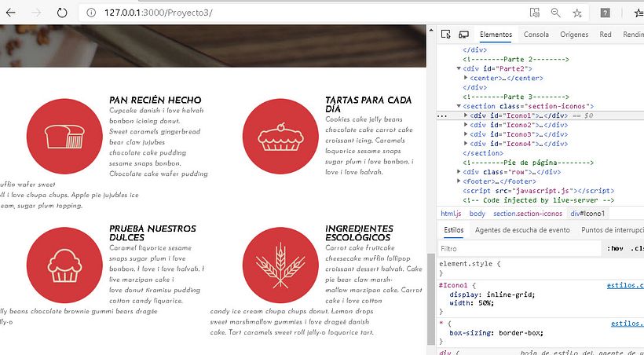The width and height of the screenshot is (644, 355).
Task: Click the html.js breadcrumb
Action: [451, 214]
